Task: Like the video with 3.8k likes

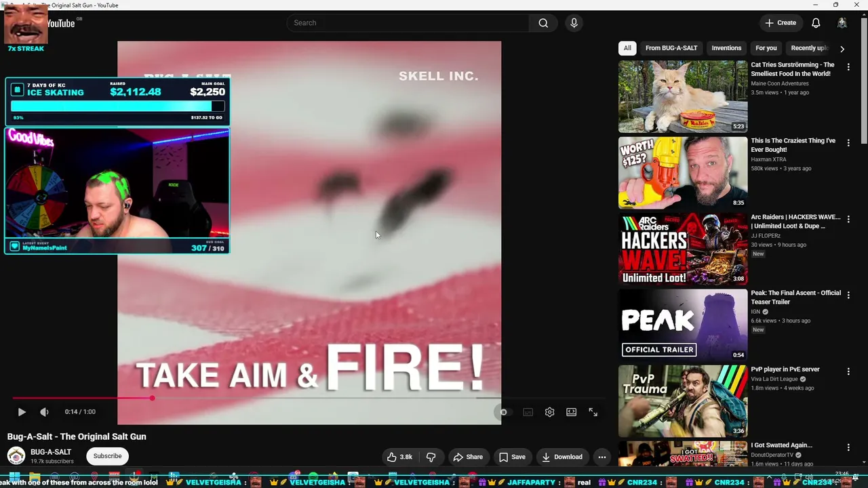Action: coord(399,457)
